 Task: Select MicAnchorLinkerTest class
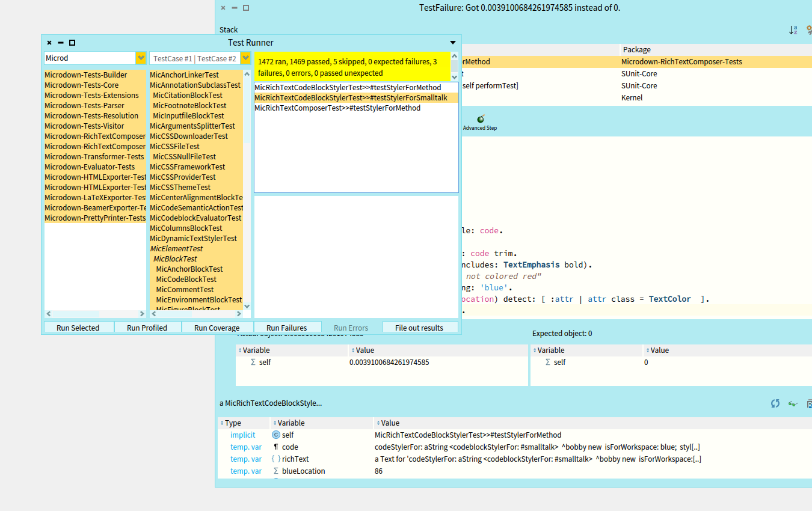(196, 75)
